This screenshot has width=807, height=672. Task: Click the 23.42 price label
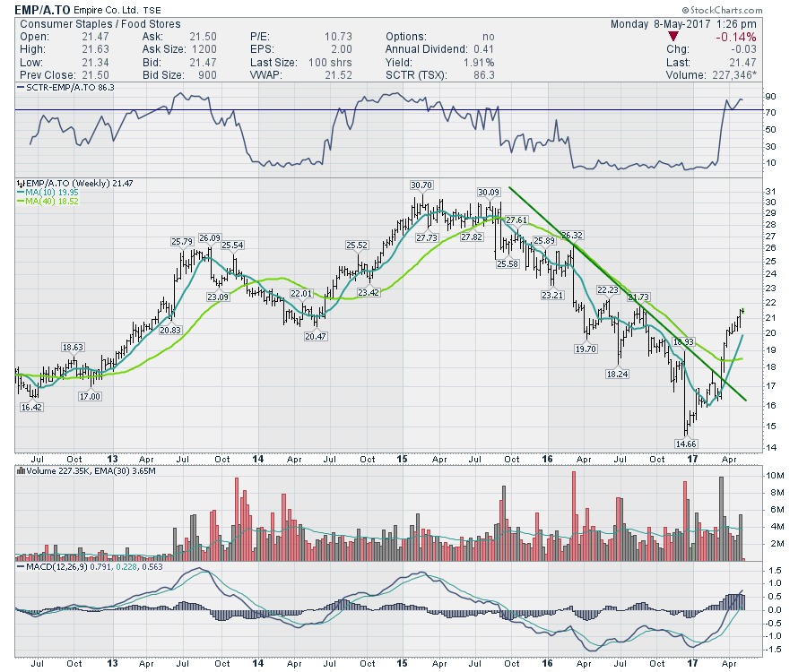pyautogui.click(x=369, y=293)
